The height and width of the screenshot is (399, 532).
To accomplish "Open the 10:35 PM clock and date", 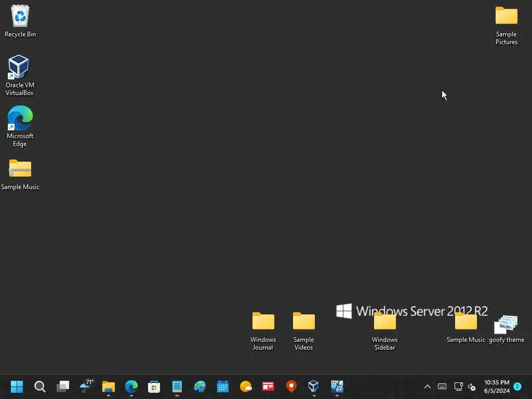I will pos(497,387).
